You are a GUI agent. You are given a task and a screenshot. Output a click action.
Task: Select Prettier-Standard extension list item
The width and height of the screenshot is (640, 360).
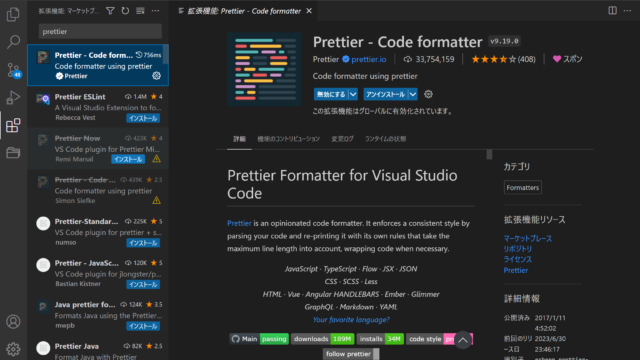tap(98, 231)
